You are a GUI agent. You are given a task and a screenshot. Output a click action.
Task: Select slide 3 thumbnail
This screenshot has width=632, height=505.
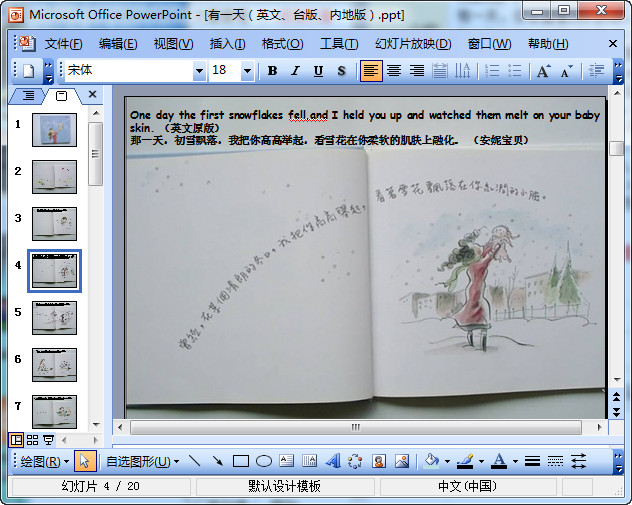pos(54,224)
